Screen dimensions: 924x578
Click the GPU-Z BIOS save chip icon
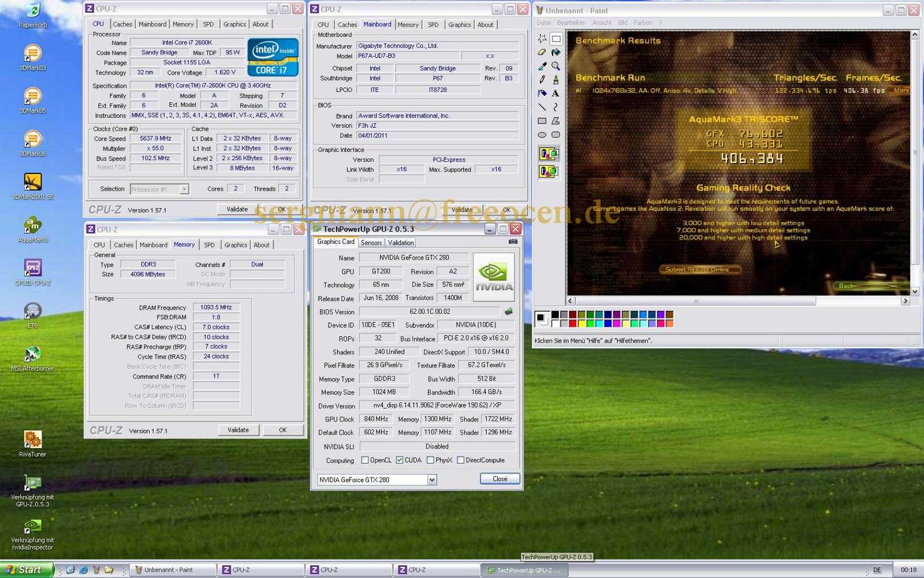(509, 312)
